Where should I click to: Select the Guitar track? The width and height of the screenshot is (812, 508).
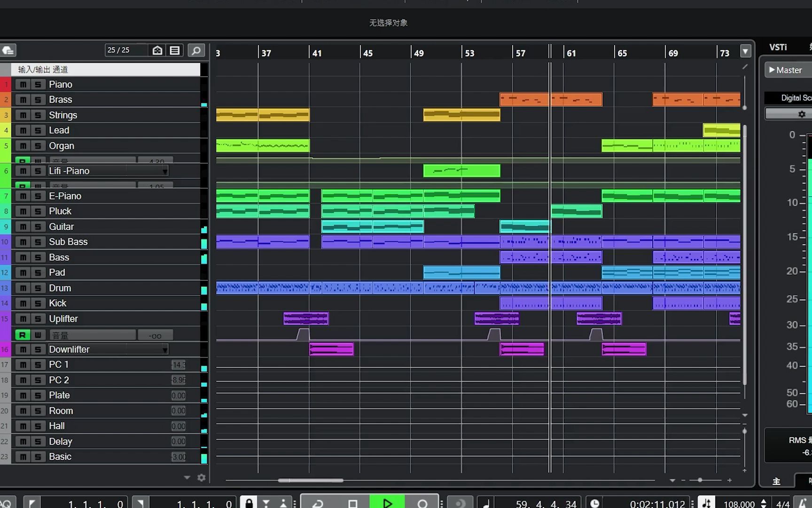pos(62,227)
